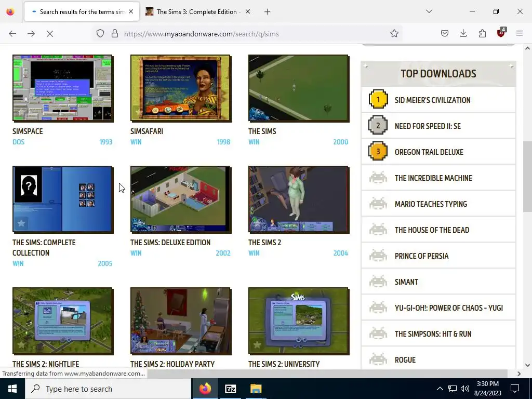The height and width of the screenshot is (399, 532).
Task: Save the page to Pocket
Action: click(x=445, y=34)
